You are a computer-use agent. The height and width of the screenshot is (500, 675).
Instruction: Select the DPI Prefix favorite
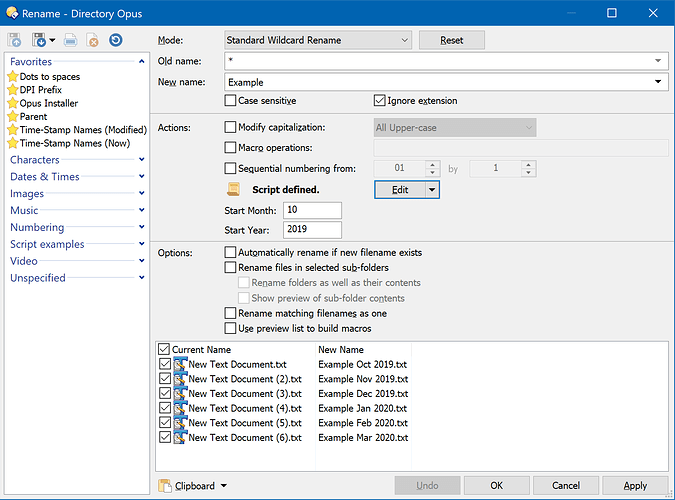point(40,90)
